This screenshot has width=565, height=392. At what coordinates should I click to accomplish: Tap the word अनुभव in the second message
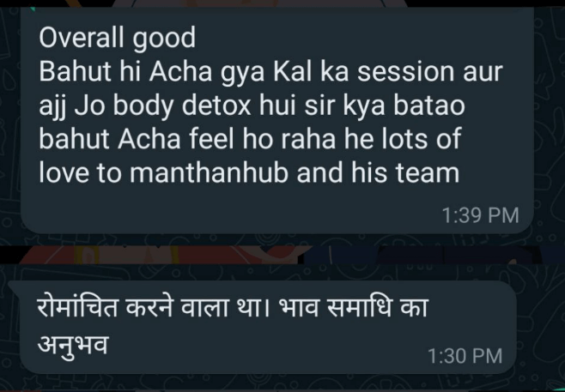tap(73, 344)
